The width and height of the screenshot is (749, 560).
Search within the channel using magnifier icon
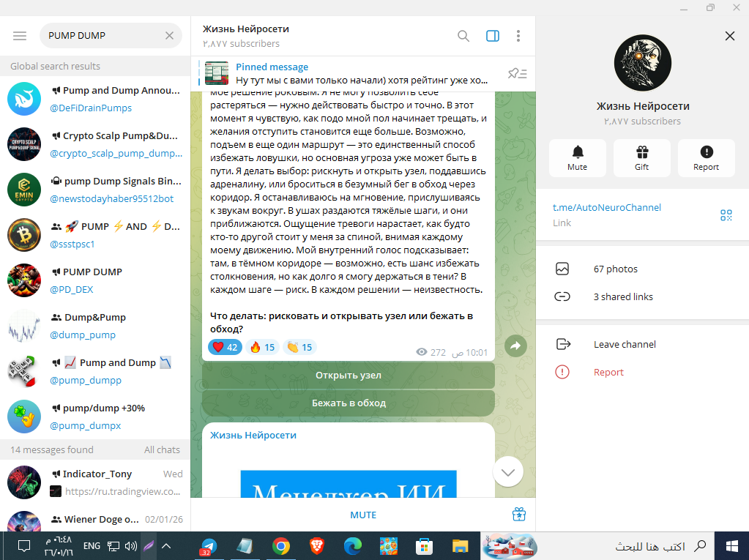coord(463,37)
